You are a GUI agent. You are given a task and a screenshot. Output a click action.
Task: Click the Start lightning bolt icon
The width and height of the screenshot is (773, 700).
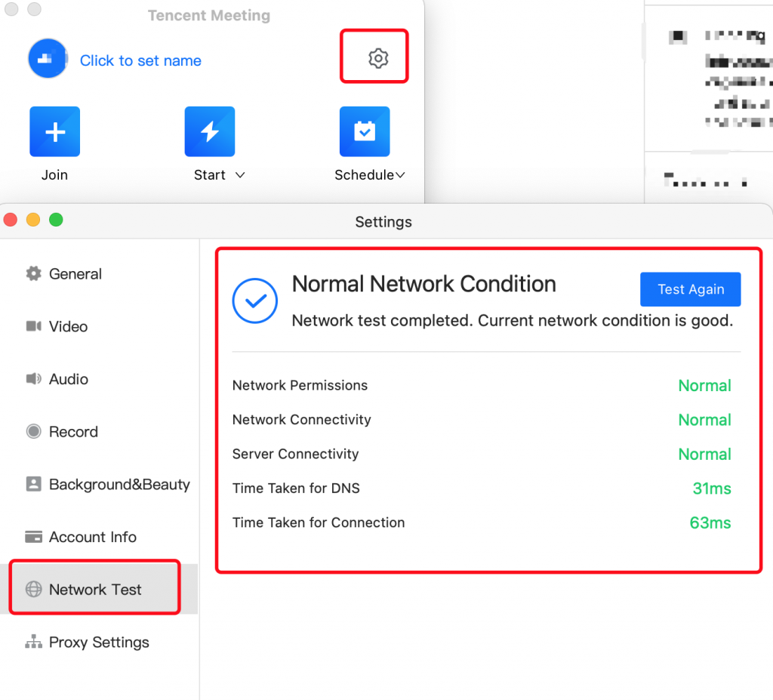(209, 131)
